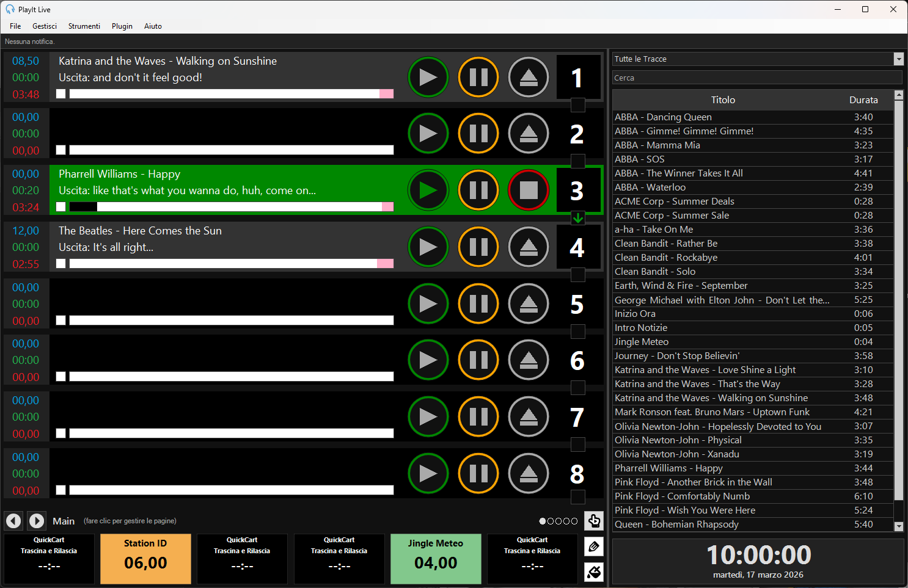This screenshot has width=908, height=588.
Task: Select last QuickCart page dot
Action: [x=574, y=521]
